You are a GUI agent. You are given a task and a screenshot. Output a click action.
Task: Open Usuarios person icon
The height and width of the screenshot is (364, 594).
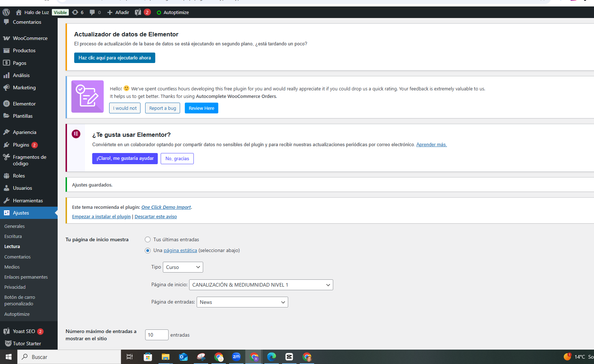(x=6, y=188)
